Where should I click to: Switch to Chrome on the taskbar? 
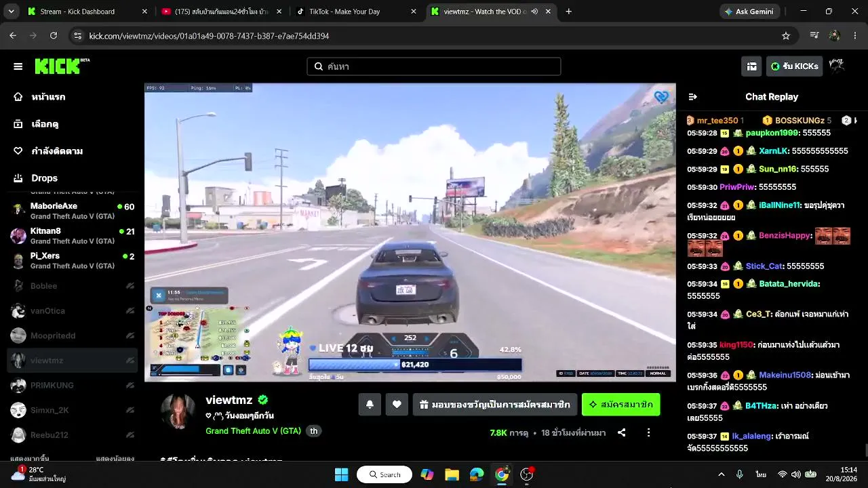[x=502, y=474]
